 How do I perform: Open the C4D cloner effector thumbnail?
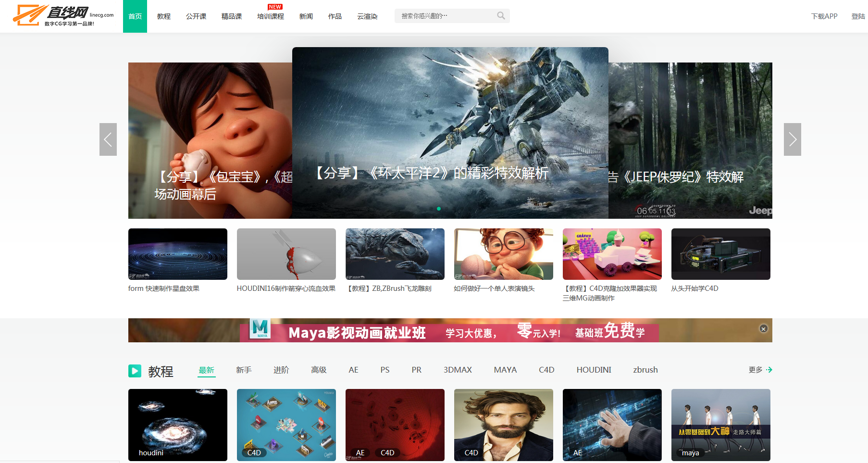[x=612, y=254]
